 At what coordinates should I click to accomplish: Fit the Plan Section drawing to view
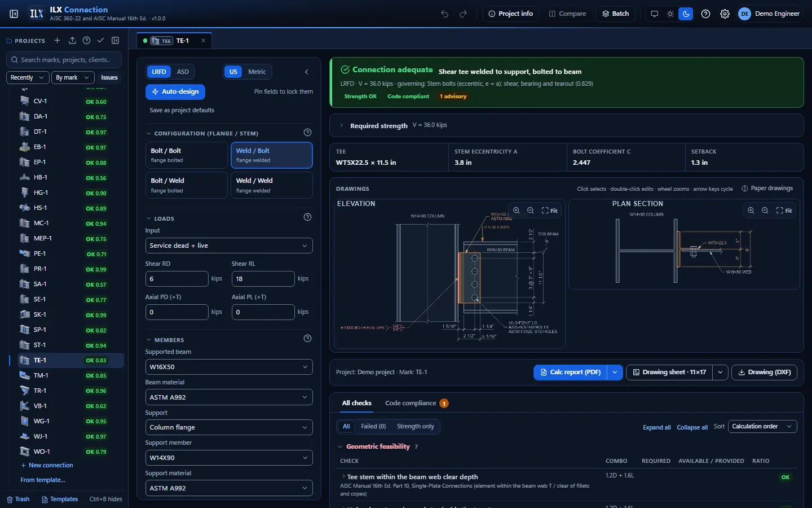pyautogui.click(x=784, y=211)
